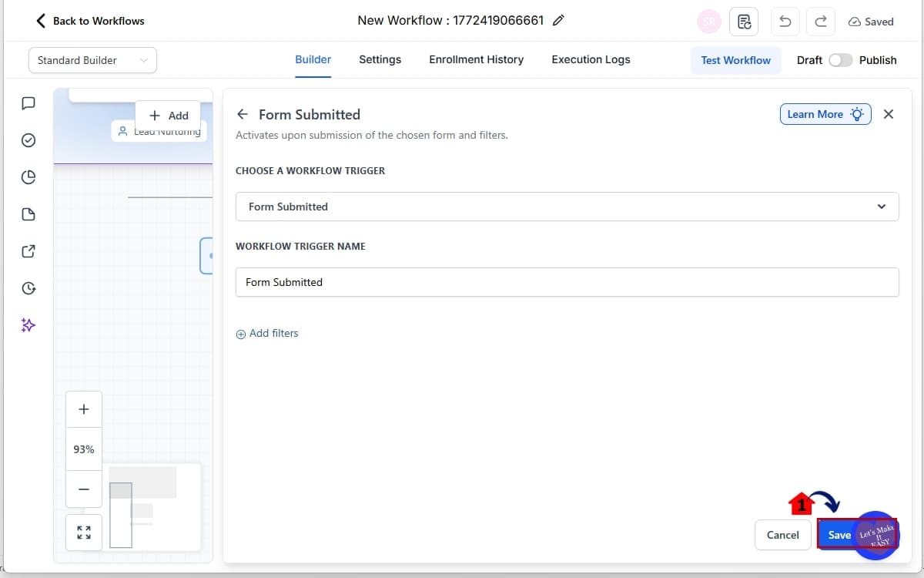The image size is (924, 578).
Task: Undo the last workflow change
Action: click(785, 21)
